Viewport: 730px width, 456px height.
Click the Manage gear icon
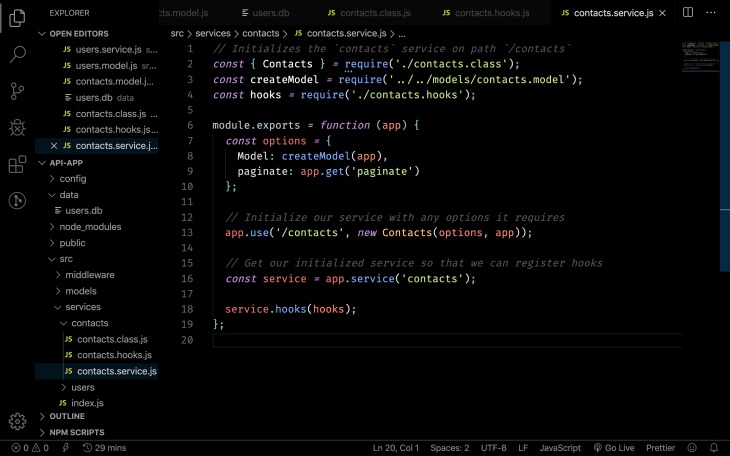[17, 421]
